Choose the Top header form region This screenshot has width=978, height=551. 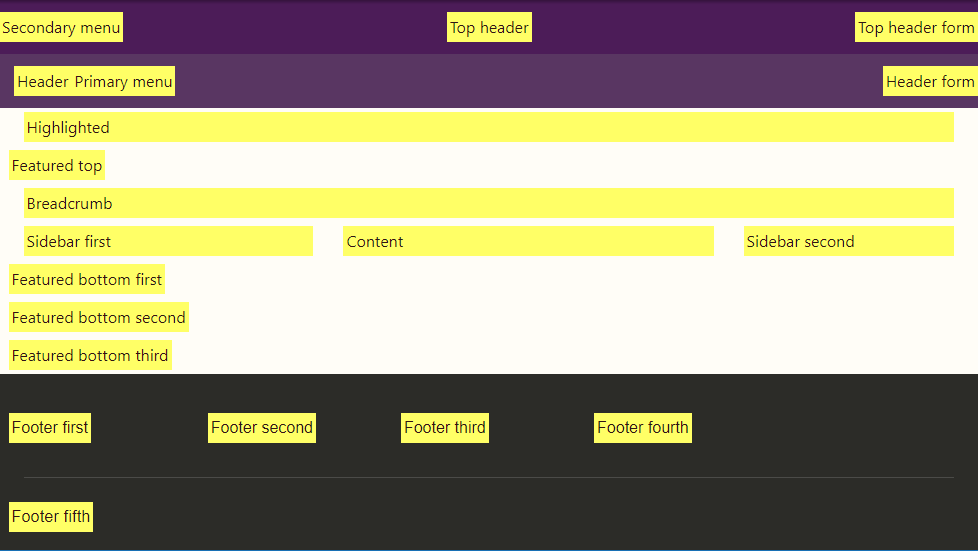click(x=916, y=27)
